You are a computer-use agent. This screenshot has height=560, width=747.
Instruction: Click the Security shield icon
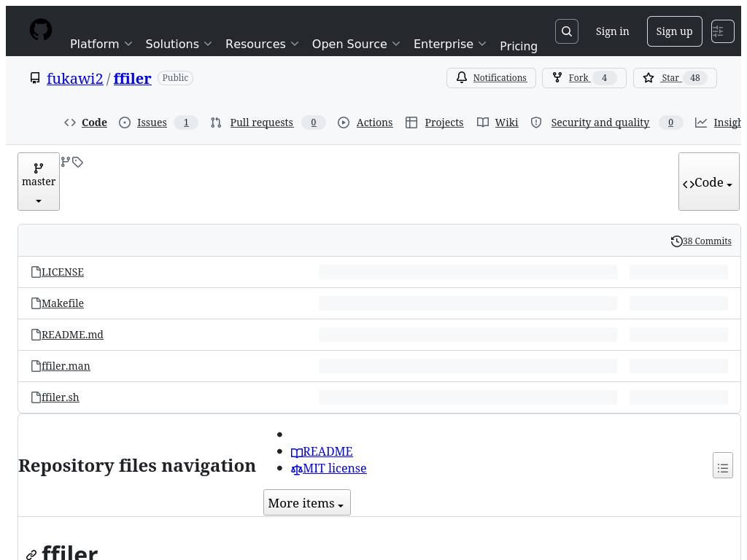click(536, 122)
